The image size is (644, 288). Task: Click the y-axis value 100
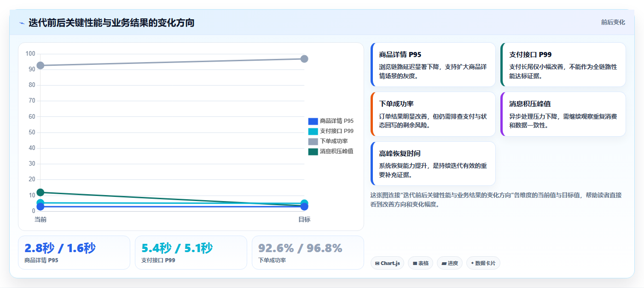pyautogui.click(x=30, y=54)
